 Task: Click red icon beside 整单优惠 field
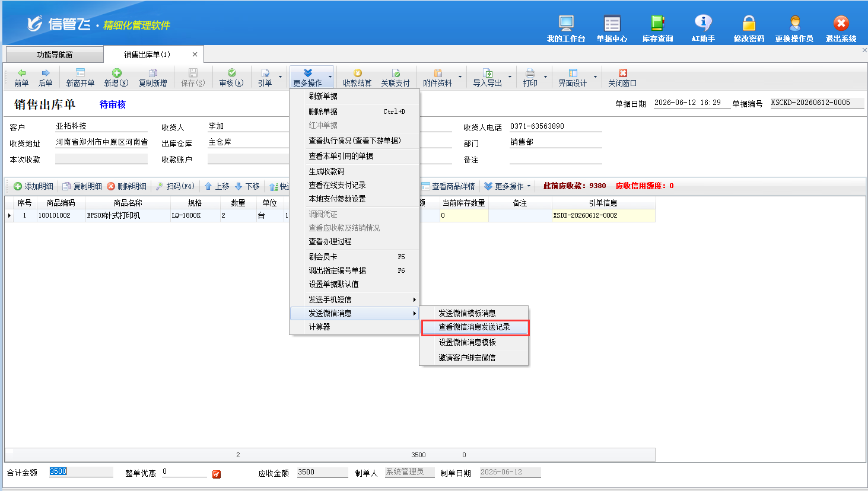(x=217, y=474)
